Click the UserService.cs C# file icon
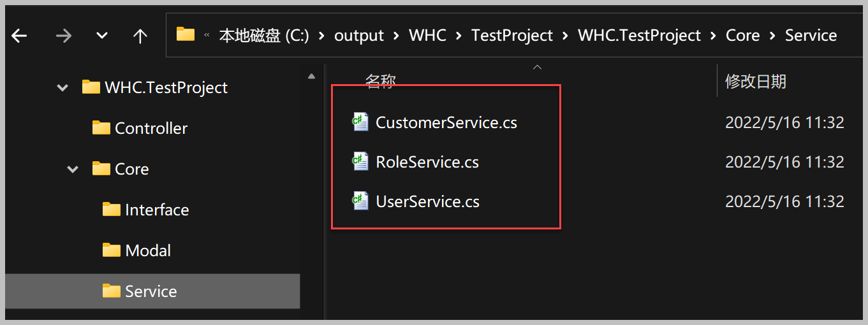The width and height of the screenshot is (868, 325). [x=360, y=201]
